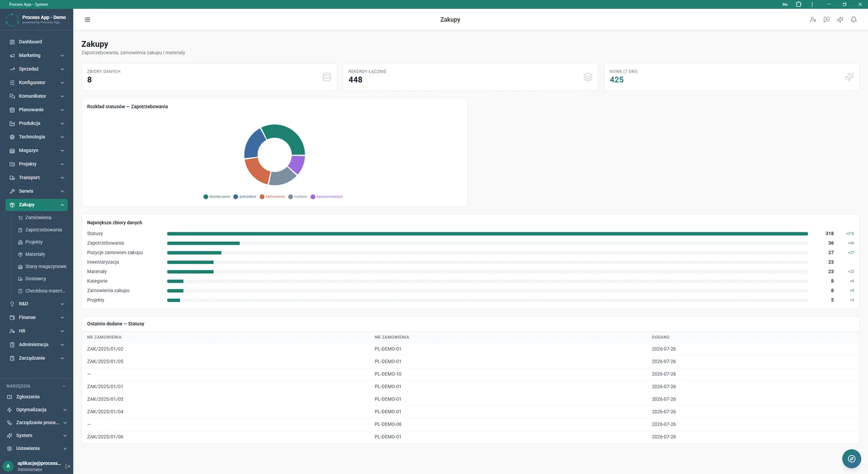This screenshot has height=474, width=868.
Task: Click the Sprzedaż trend icon
Action: point(12,69)
